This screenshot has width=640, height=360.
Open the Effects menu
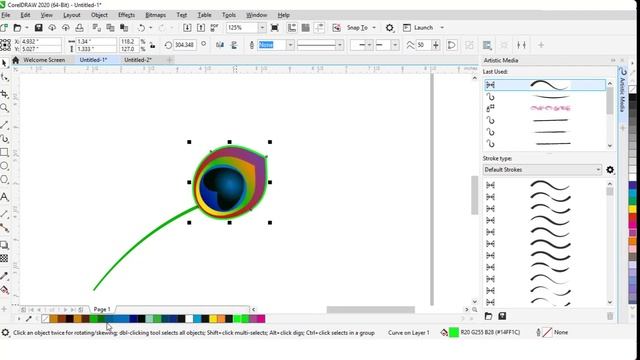click(x=127, y=15)
